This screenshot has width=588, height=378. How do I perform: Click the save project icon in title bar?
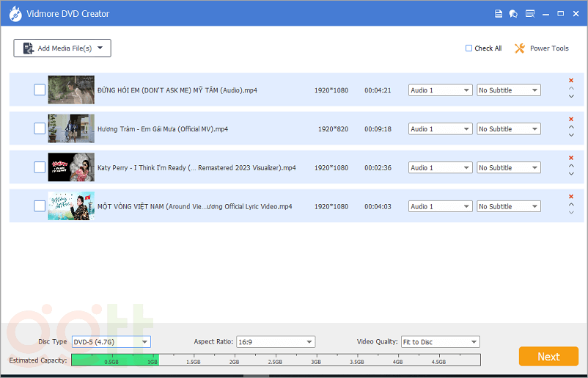(499, 13)
